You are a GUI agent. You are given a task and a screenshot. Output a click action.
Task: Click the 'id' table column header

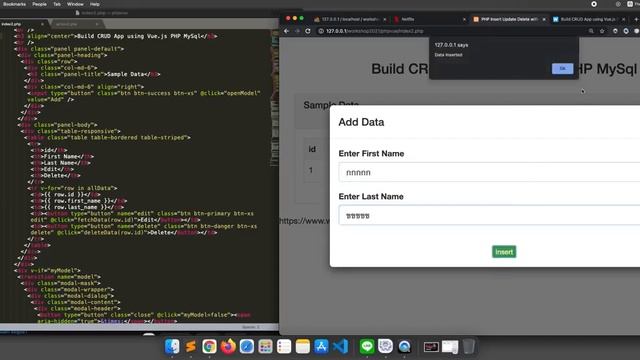coord(312,149)
